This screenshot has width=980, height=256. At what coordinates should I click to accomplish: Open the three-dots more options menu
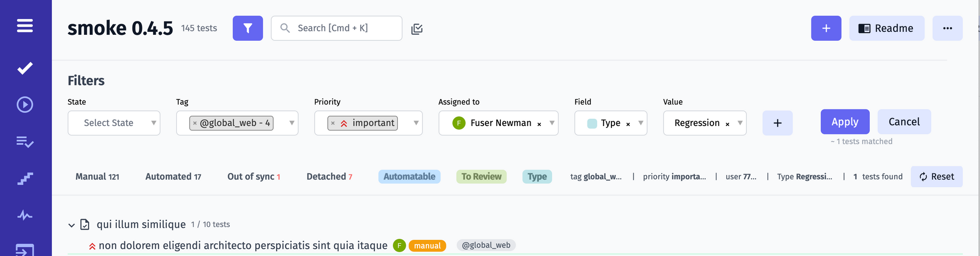pos(948,28)
